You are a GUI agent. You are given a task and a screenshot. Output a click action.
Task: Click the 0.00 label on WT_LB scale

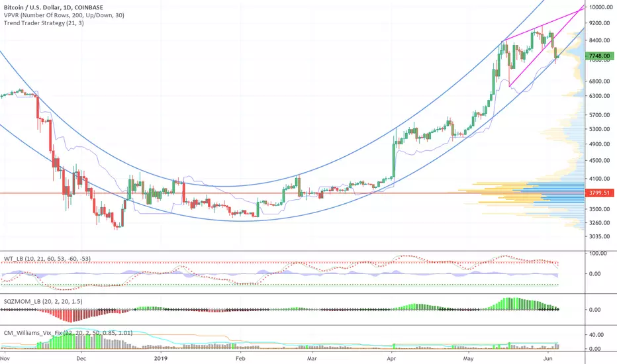click(x=595, y=274)
